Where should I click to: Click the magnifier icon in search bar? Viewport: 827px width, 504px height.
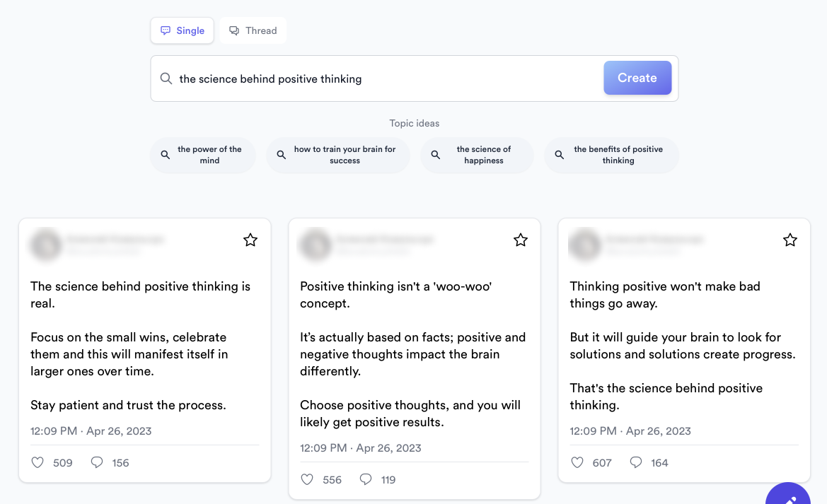[166, 78]
